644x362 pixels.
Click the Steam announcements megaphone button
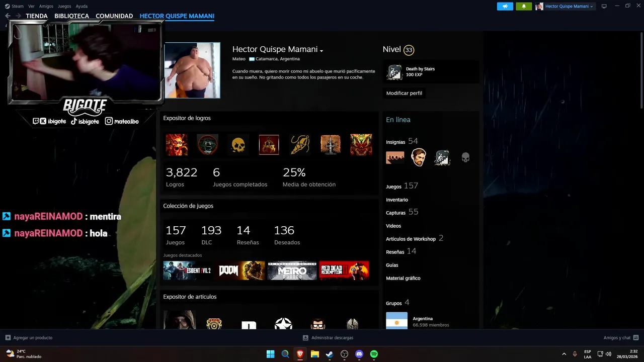pos(505,6)
